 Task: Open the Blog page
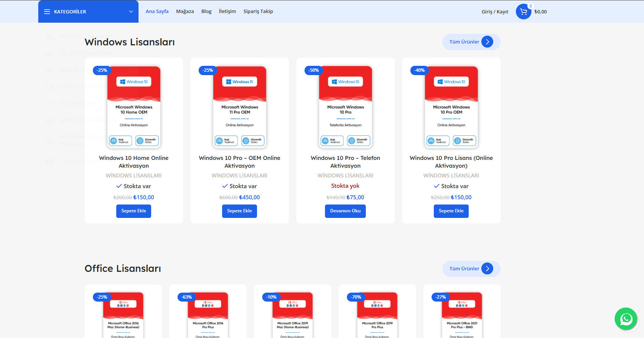206,12
